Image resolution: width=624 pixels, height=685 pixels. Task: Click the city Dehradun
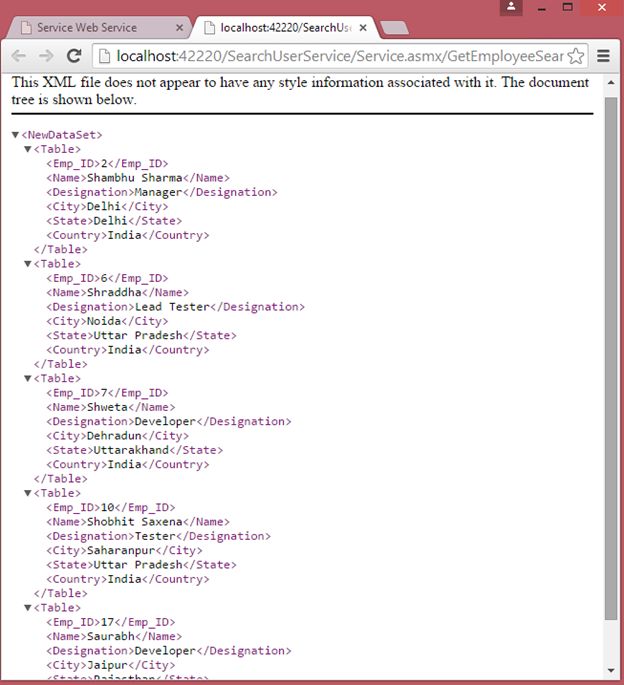pyautogui.click(x=114, y=436)
